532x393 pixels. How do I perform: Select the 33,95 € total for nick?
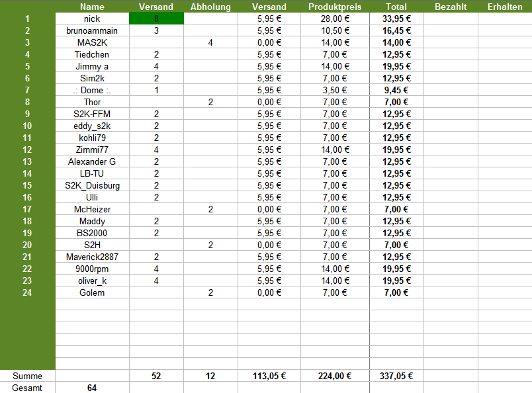(396, 19)
